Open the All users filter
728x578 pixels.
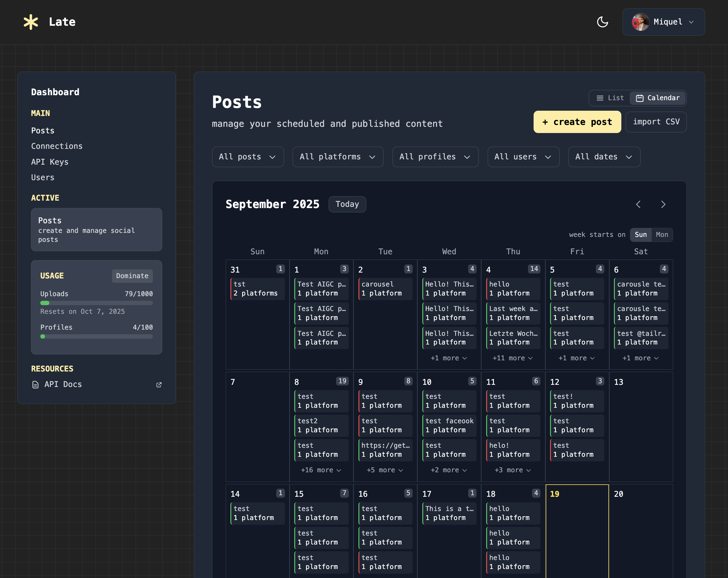tap(523, 157)
